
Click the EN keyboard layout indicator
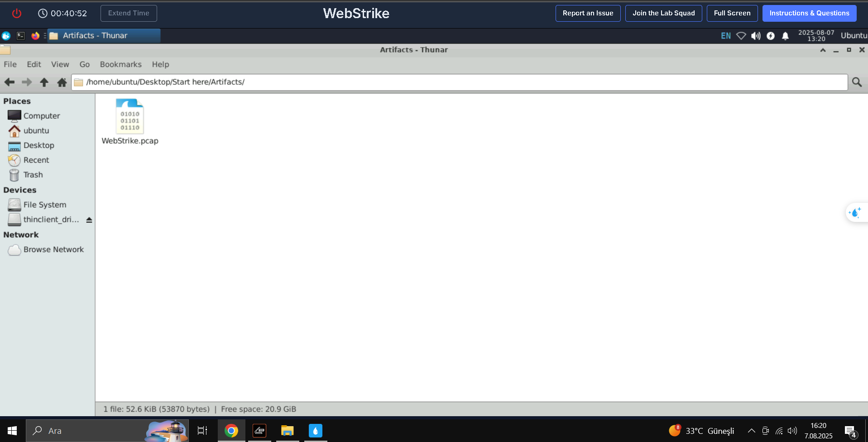click(x=726, y=36)
